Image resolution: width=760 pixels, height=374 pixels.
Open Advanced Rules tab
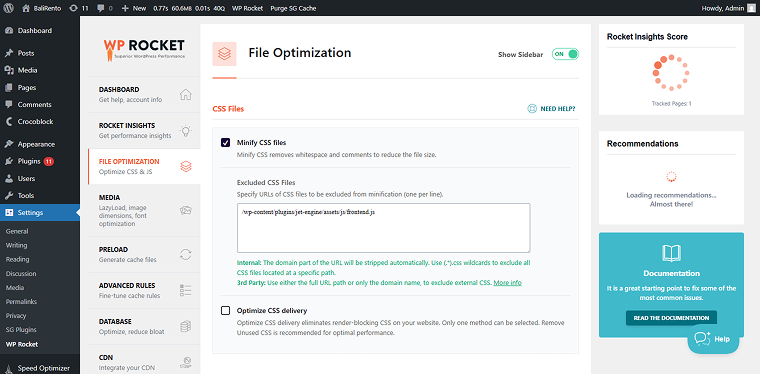(x=144, y=290)
